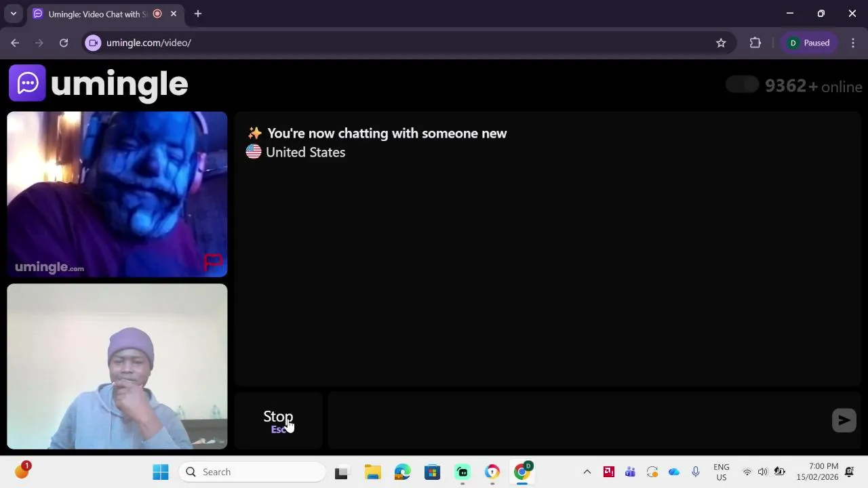Screen dimensions: 868x488
Task: Reload the umingle page
Action: click(64, 43)
